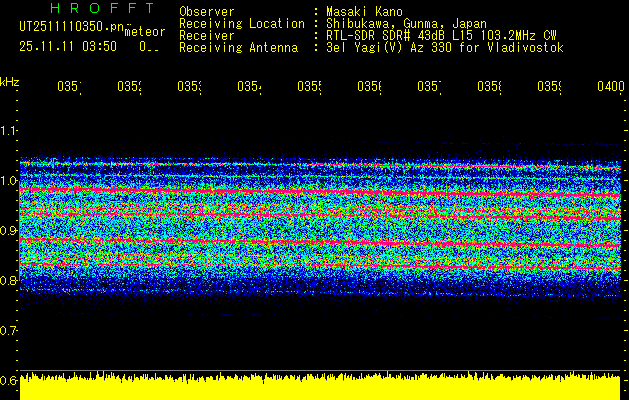Click the 1.1 frequency axis label

click(x=8, y=130)
